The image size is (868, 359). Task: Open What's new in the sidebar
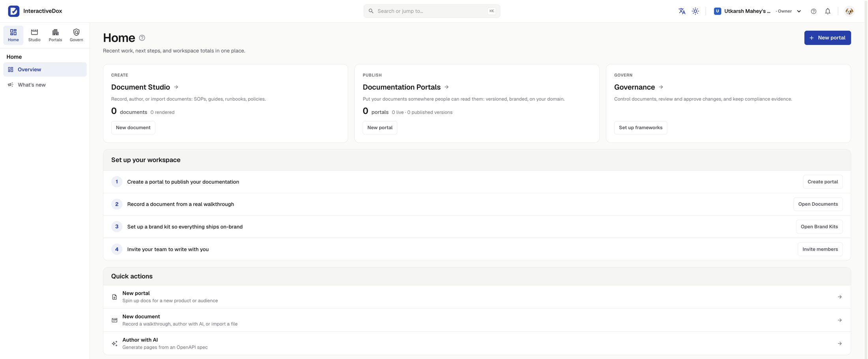45,85
